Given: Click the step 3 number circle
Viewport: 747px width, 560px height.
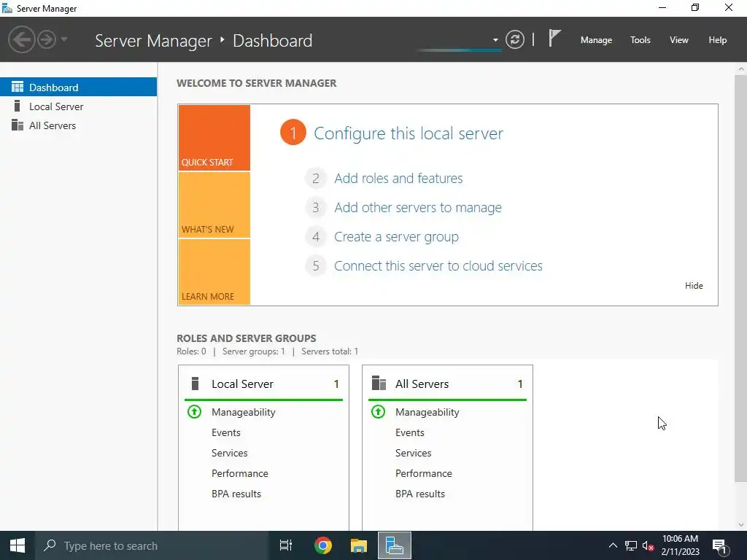Looking at the screenshot, I should (x=315, y=208).
